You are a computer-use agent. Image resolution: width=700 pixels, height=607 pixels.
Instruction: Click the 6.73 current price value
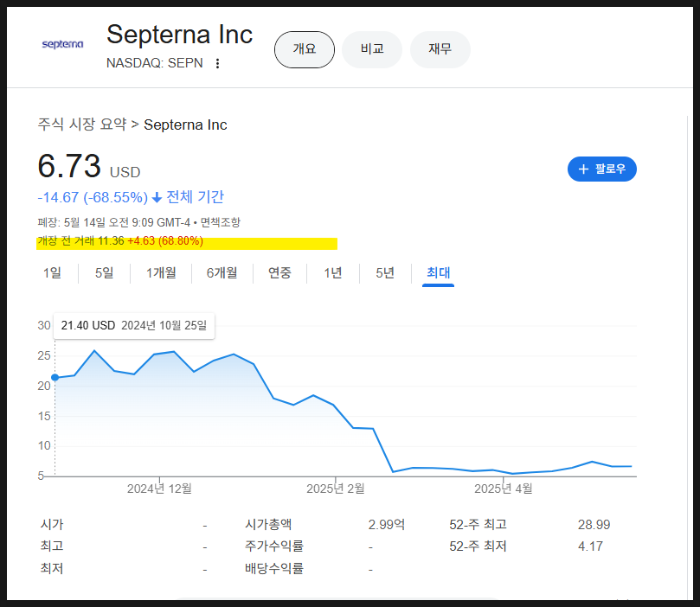(x=69, y=166)
